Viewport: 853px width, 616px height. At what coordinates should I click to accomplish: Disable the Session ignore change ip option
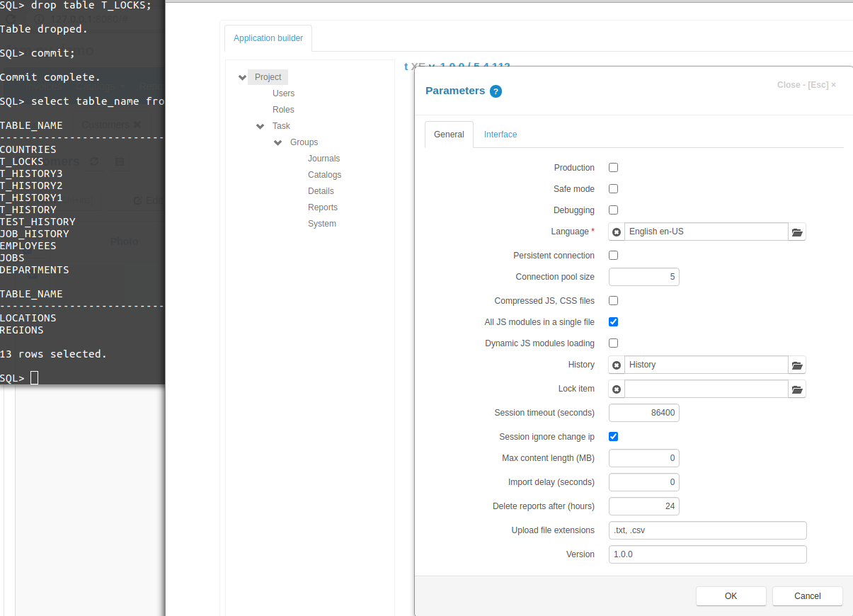coord(613,436)
